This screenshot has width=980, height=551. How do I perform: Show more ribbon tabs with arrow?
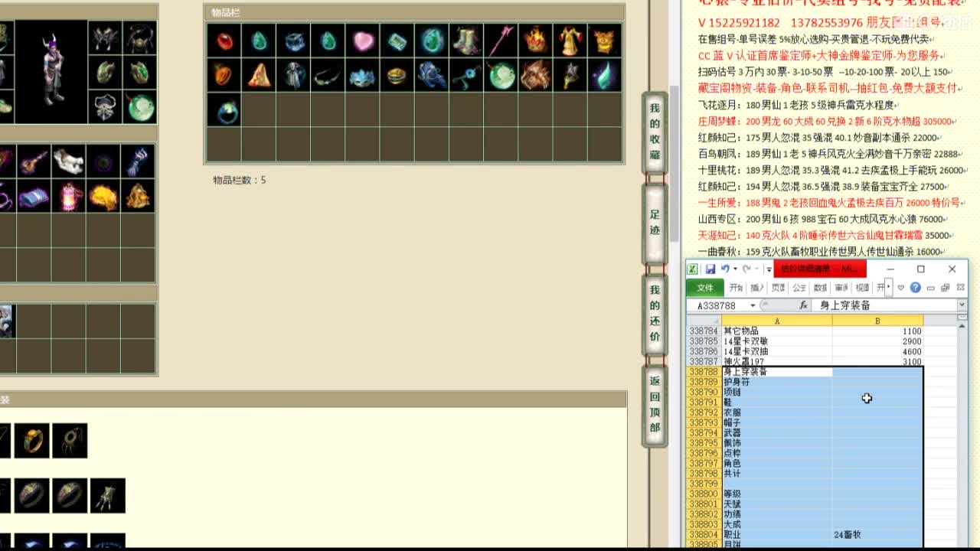pos(888,288)
